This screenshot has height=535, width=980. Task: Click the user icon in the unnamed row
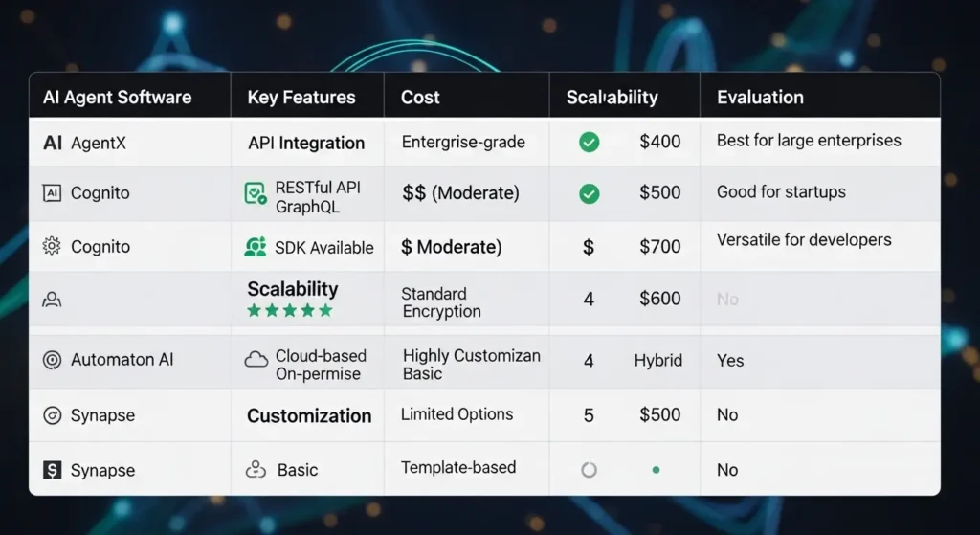pos(53,300)
